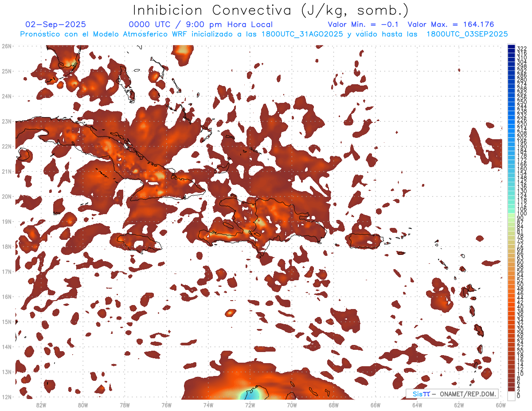Click the latitude label '15N'
Image resolution: width=532 pixels, height=411 pixels.
6,321
